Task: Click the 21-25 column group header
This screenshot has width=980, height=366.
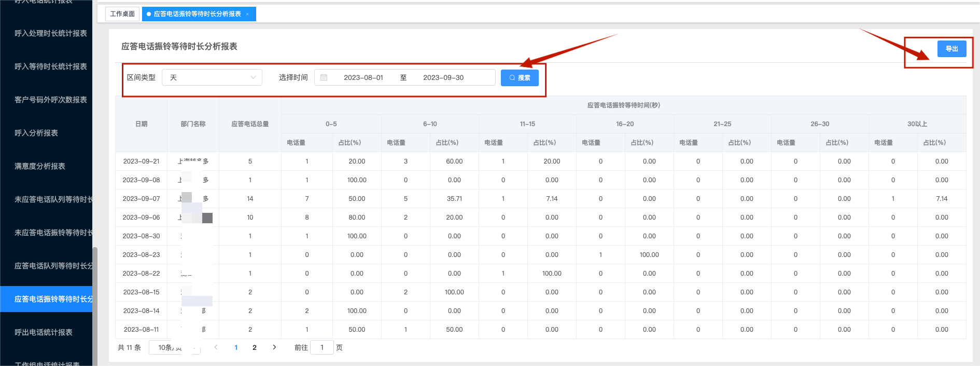Action: pyautogui.click(x=722, y=124)
